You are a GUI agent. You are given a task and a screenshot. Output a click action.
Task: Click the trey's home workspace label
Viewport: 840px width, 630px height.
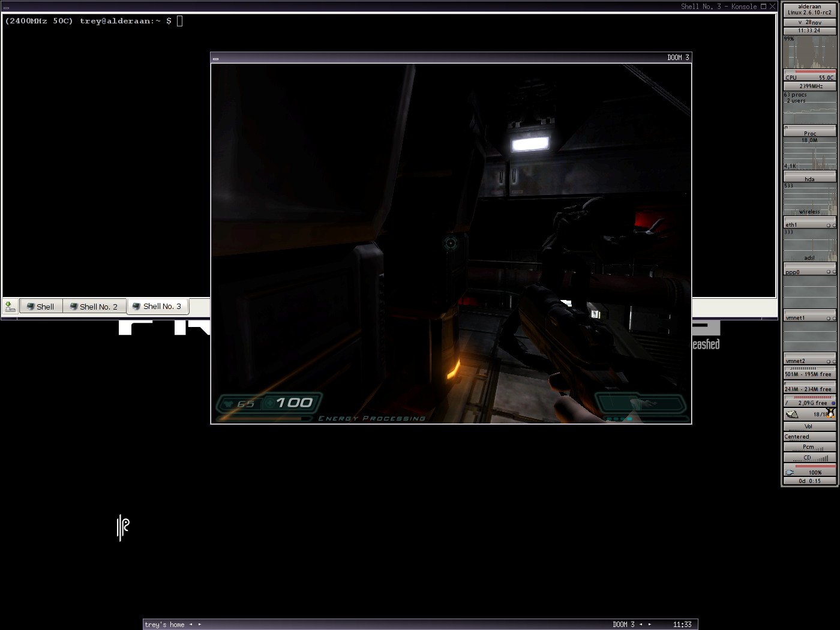(164, 625)
